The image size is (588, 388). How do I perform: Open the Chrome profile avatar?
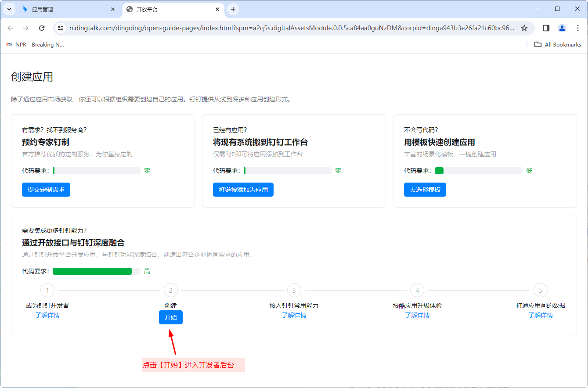tap(562, 28)
